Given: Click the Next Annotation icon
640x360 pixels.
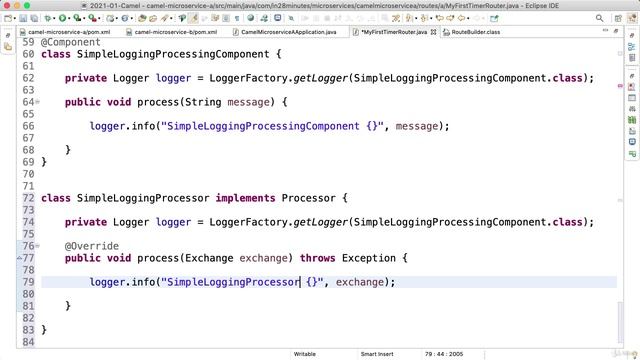Looking at the screenshot, I should [408, 18].
